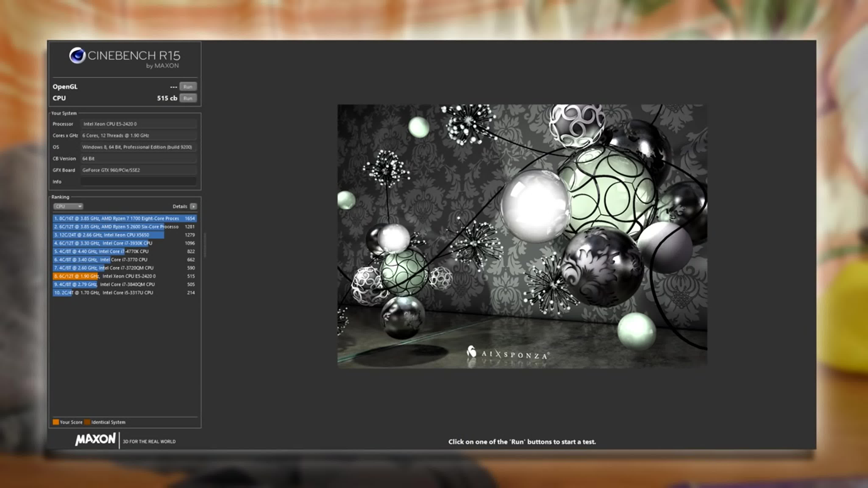Select ranking row Intel Core i7-3930K
Image resolution: width=868 pixels, height=488 pixels.
pos(125,243)
